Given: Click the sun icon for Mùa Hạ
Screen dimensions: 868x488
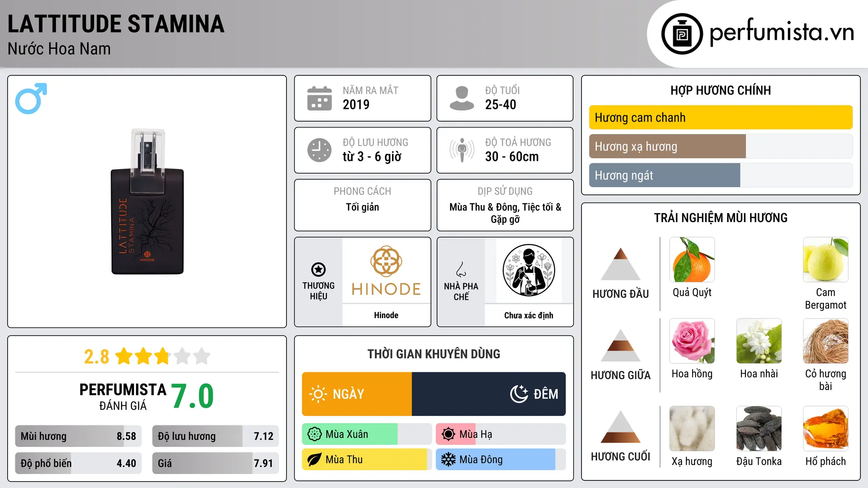Looking at the screenshot, I should [448, 434].
